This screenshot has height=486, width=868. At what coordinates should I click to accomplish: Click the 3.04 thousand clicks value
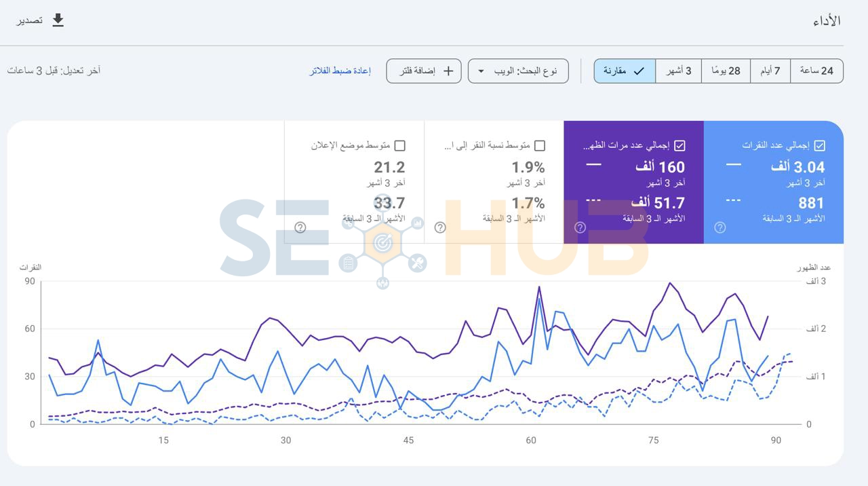[797, 167]
